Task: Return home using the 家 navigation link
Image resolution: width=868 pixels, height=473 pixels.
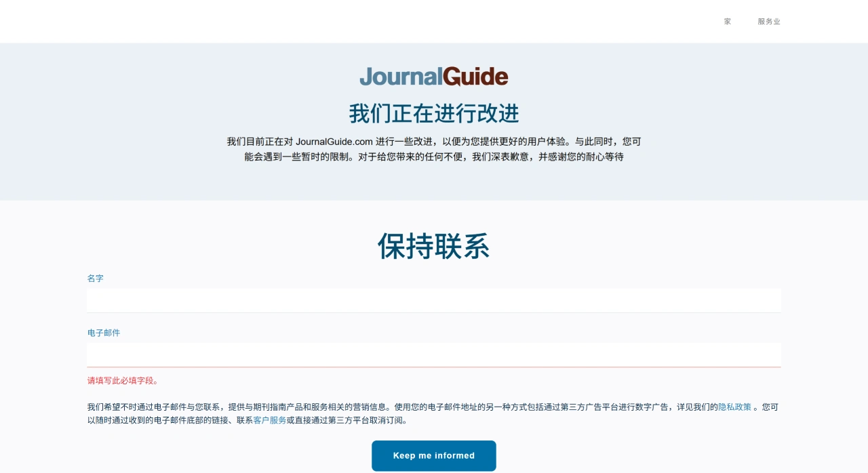Action: click(x=726, y=21)
